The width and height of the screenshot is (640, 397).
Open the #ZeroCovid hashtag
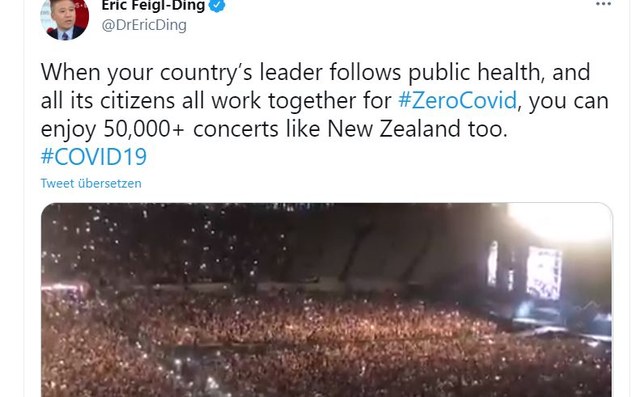(x=458, y=101)
